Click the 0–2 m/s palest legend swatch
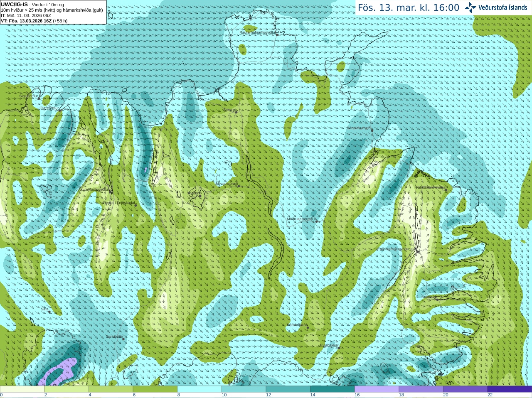The width and height of the screenshot is (532, 398). click(x=22, y=389)
